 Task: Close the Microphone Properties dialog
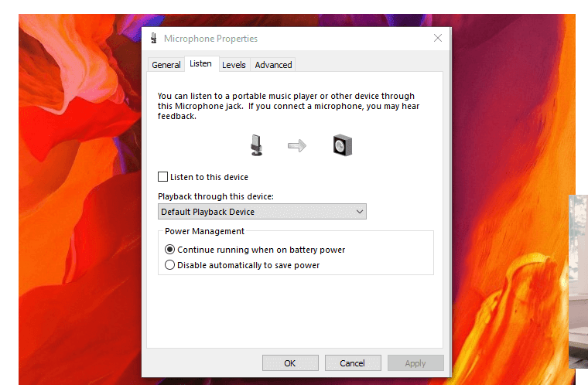pyautogui.click(x=438, y=38)
